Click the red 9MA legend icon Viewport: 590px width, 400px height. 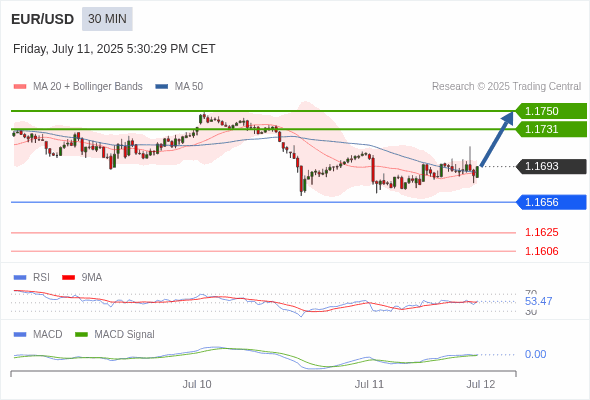pyautogui.click(x=68, y=278)
